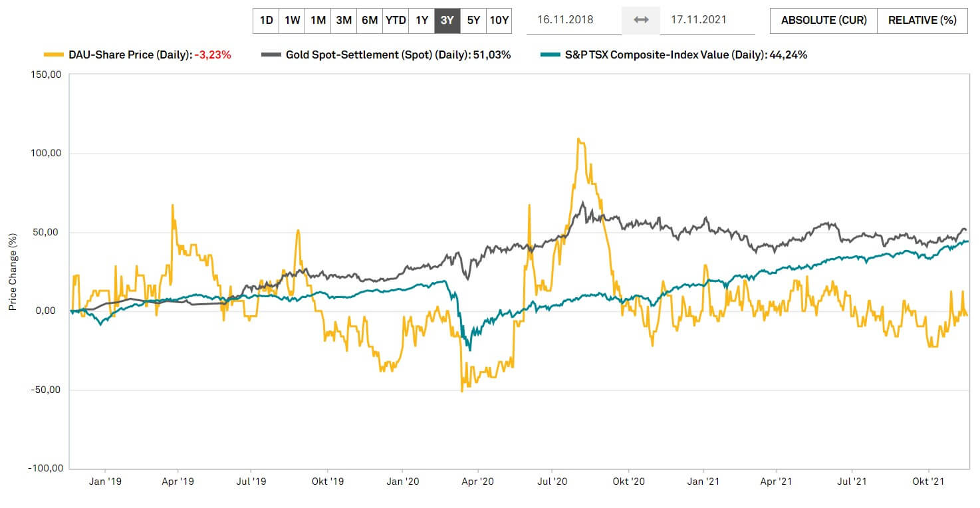The image size is (980, 508).
Task: Set the range to 3M
Action: coord(344,20)
